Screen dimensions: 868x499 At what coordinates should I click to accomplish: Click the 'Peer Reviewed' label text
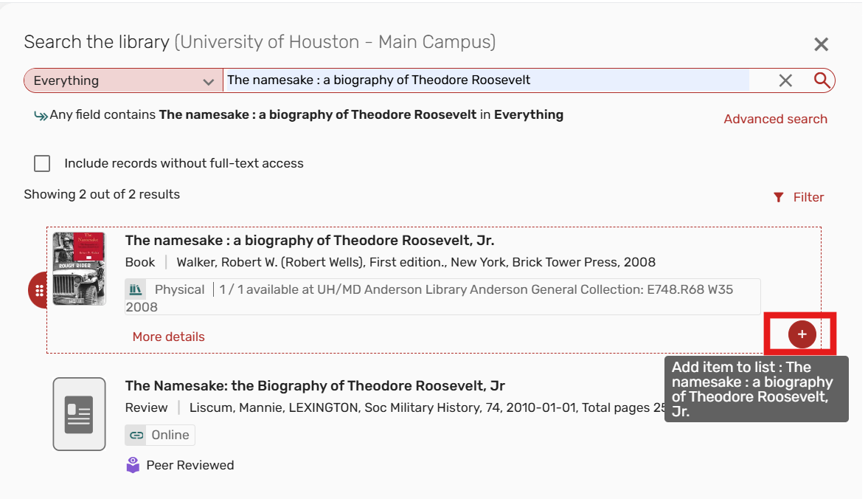pyautogui.click(x=190, y=465)
